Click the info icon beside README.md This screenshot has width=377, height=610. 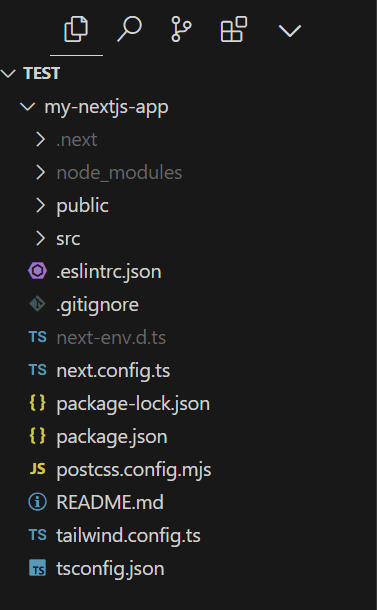(x=38, y=502)
